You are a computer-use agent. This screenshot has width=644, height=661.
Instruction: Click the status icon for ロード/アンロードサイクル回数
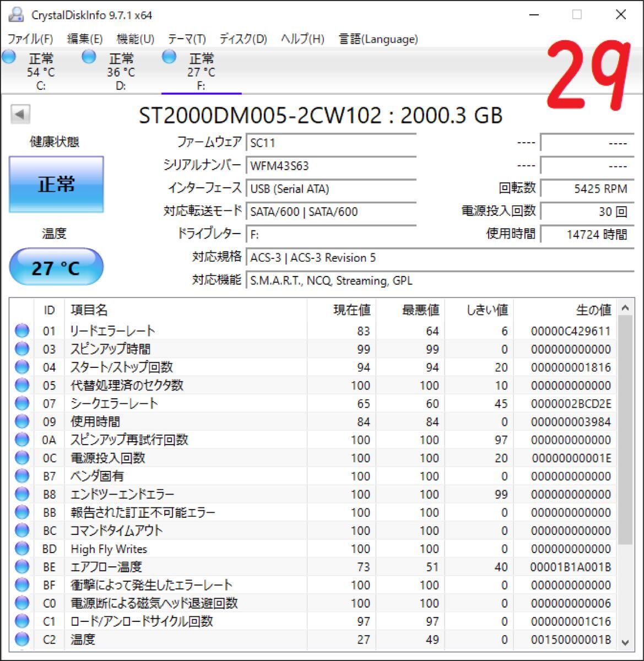point(22,621)
